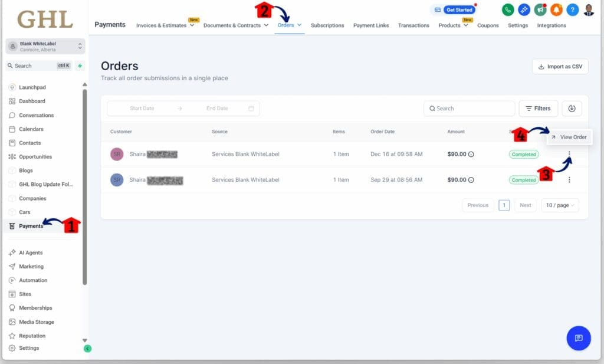Viewport: 604px width, 364px height.
Task: Expand the Documents & Contracts menu
Action: click(x=236, y=25)
